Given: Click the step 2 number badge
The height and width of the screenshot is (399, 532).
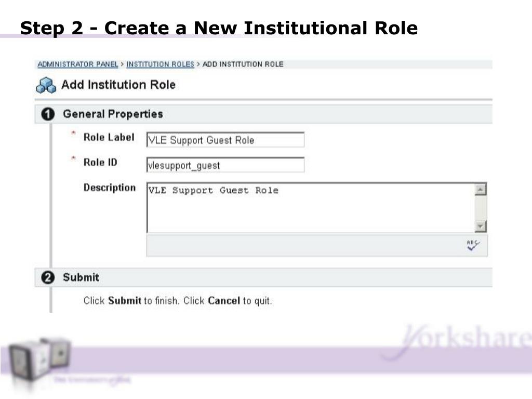Looking at the screenshot, I should (47, 277).
